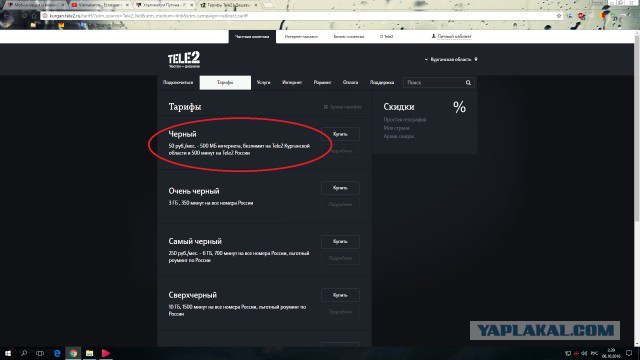Image resolution: width=640 pixels, height=360 pixels.
Task: Open File Explorer from the taskbar
Action: pyautogui.click(x=89, y=353)
